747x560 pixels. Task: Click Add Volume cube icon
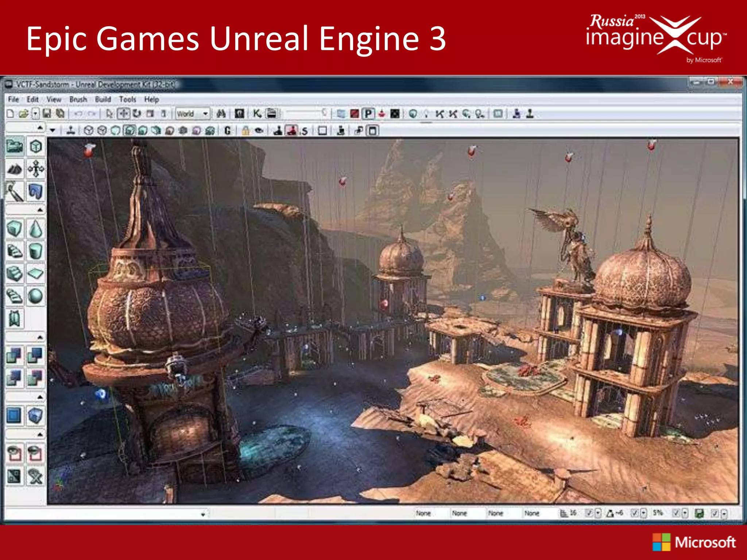point(35,415)
